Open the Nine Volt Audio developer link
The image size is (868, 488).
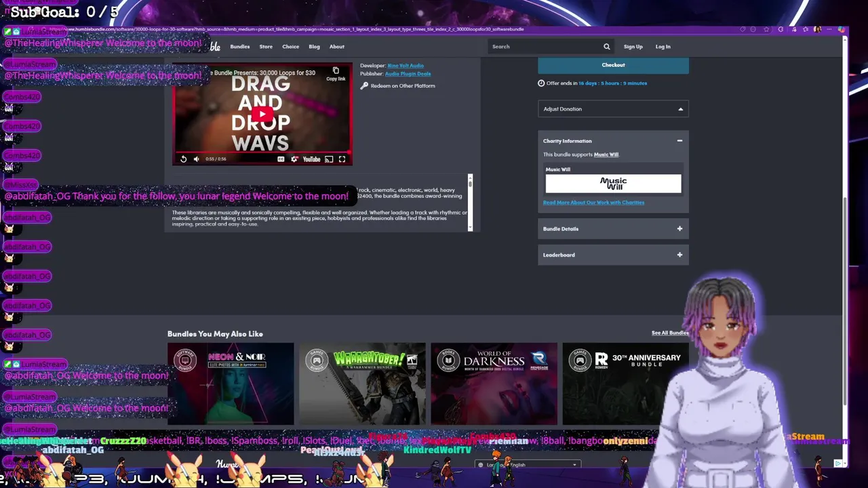(406, 66)
